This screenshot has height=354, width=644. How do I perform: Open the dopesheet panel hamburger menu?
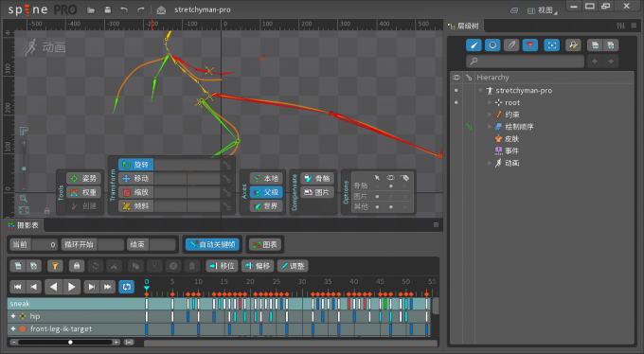click(436, 224)
